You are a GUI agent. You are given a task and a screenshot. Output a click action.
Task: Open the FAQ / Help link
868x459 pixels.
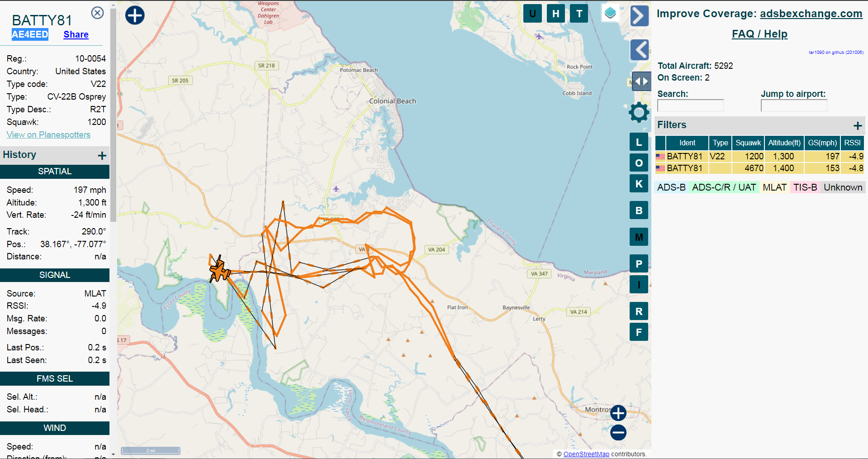tap(759, 34)
